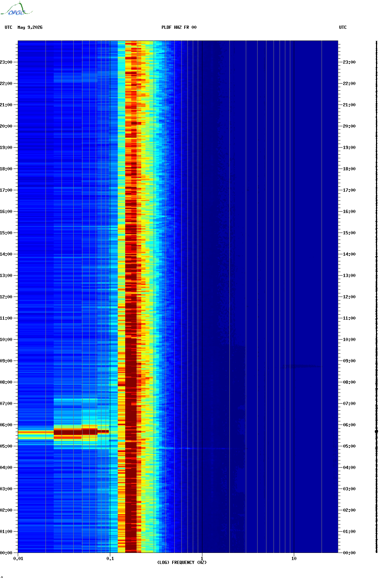Select the 12:00 left time axis label
The height and width of the screenshot is (581, 392).
coord(6,297)
